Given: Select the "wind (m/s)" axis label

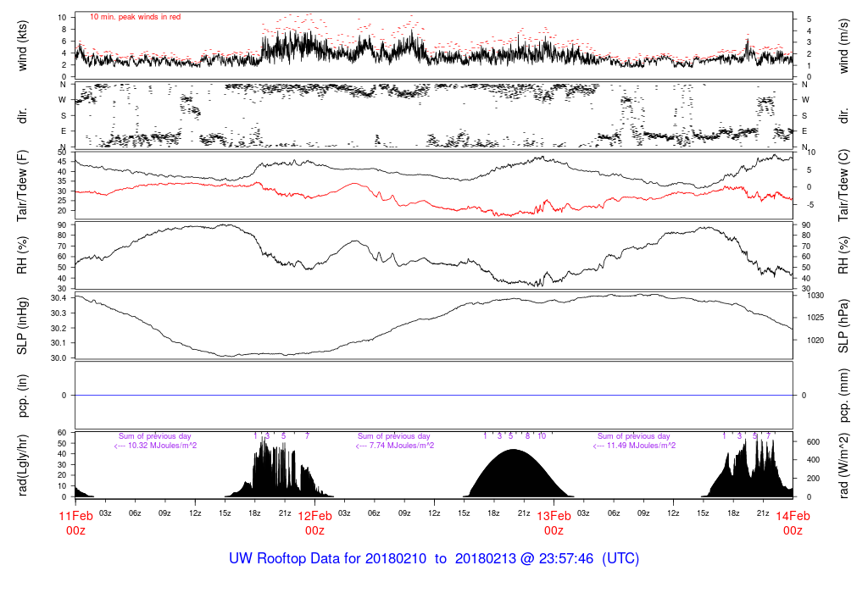Looking at the screenshot, I should pyautogui.click(x=843, y=46).
